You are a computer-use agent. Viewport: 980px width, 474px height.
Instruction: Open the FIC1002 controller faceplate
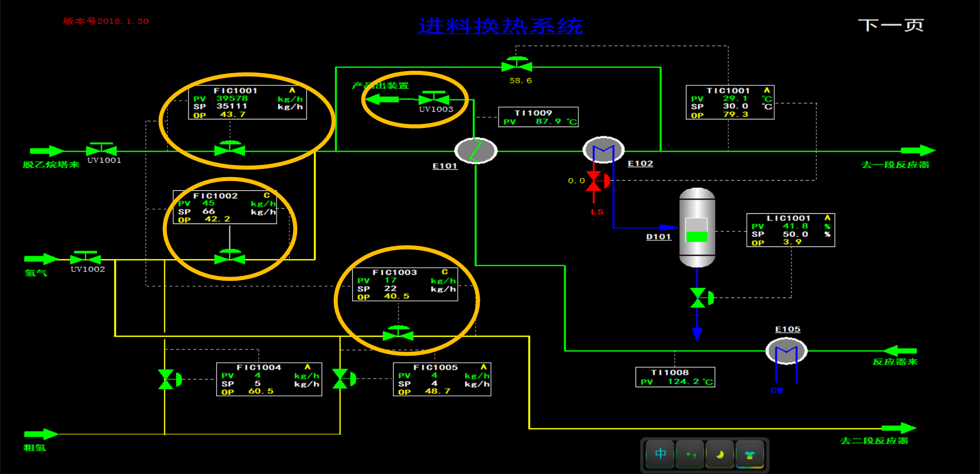[225, 207]
